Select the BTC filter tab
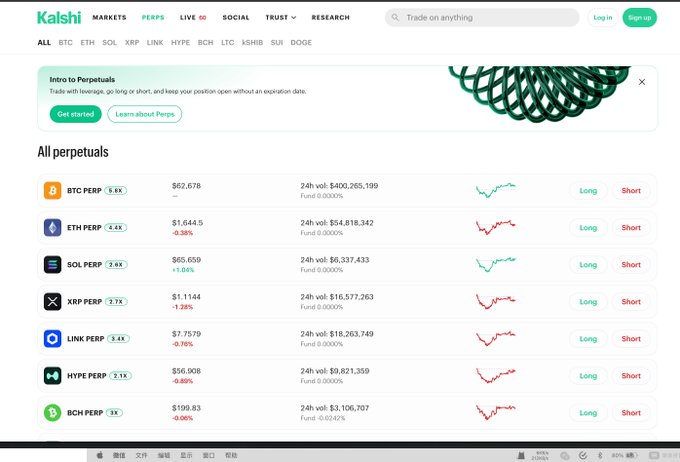The height and width of the screenshot is (462, 680). point(65,43)
